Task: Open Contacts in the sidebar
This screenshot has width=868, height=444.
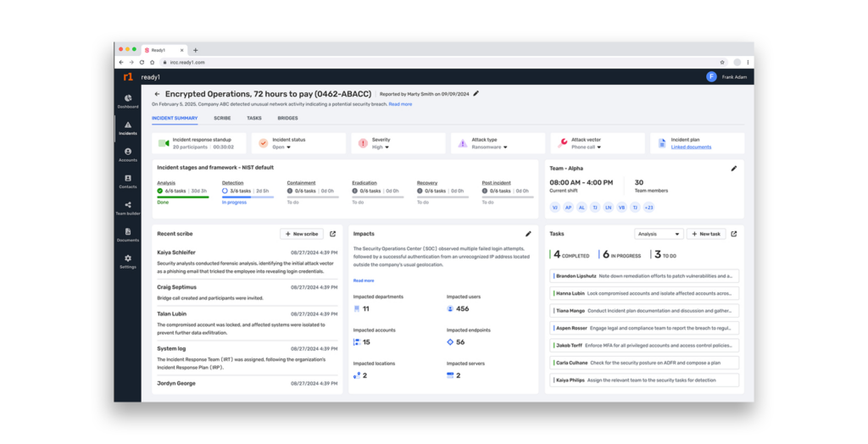Action: 128,178
